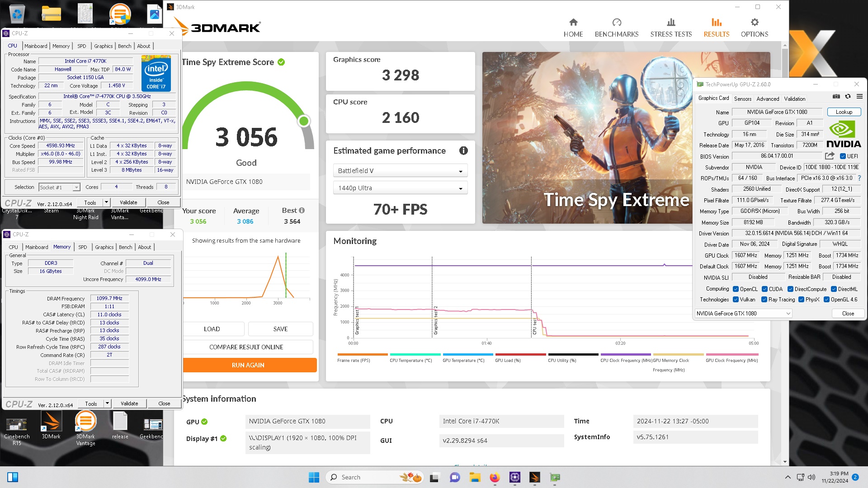Refresh GPU-Z data with refresh icon
868x488 pixels.
(x=848, y=97)
